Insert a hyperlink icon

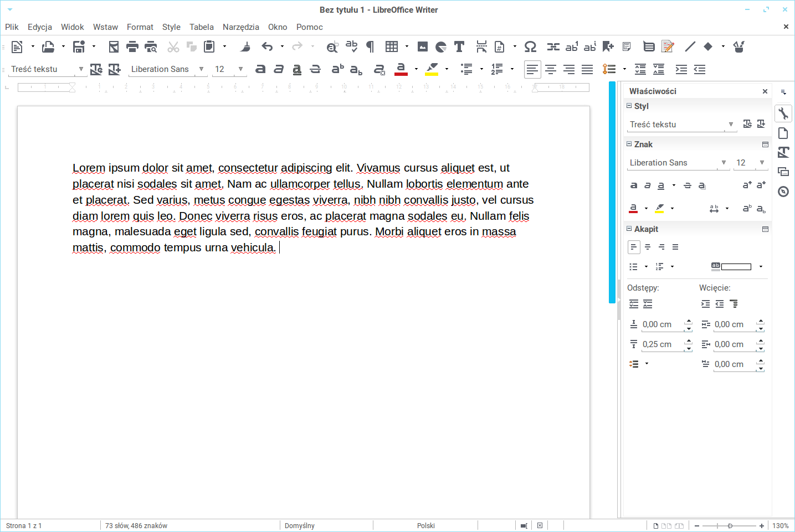[553, 47]
